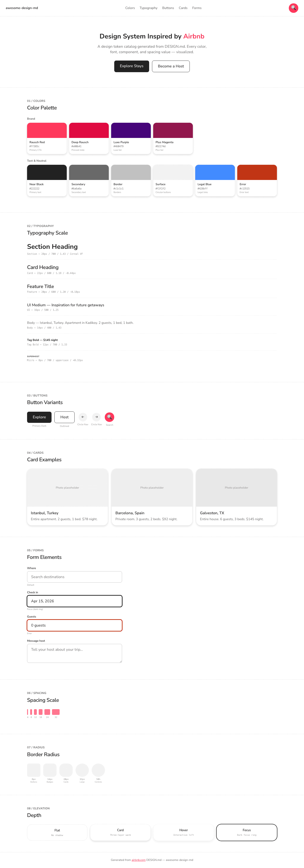304x868 pixels.
Task: Click the left arrow Circle Nav button
Action: click(83, 417)
